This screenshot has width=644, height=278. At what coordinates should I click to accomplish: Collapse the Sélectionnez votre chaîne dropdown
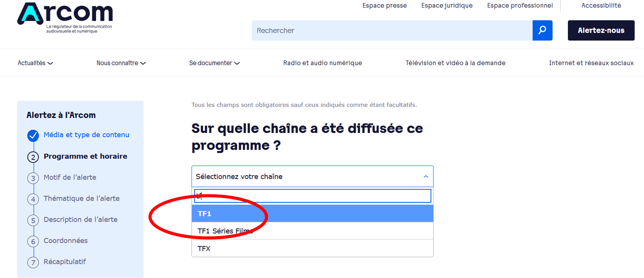coord(425,177)
